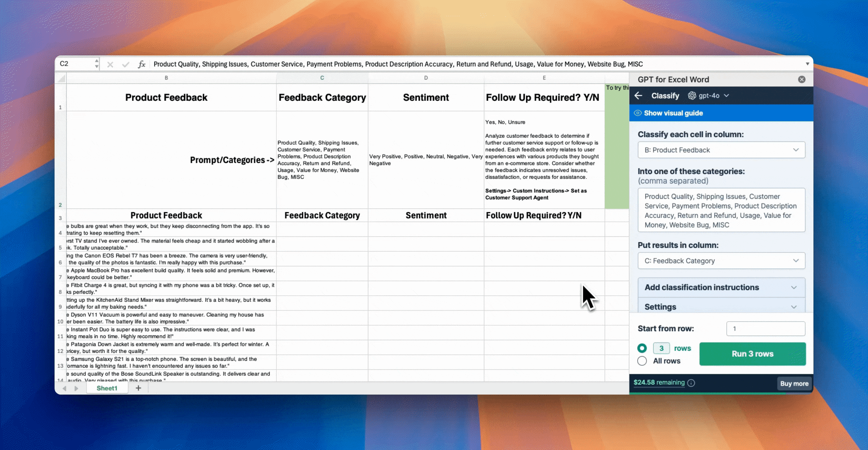Expand Add classification instructions section
The image size is (868, 450).
pos(721,287)
